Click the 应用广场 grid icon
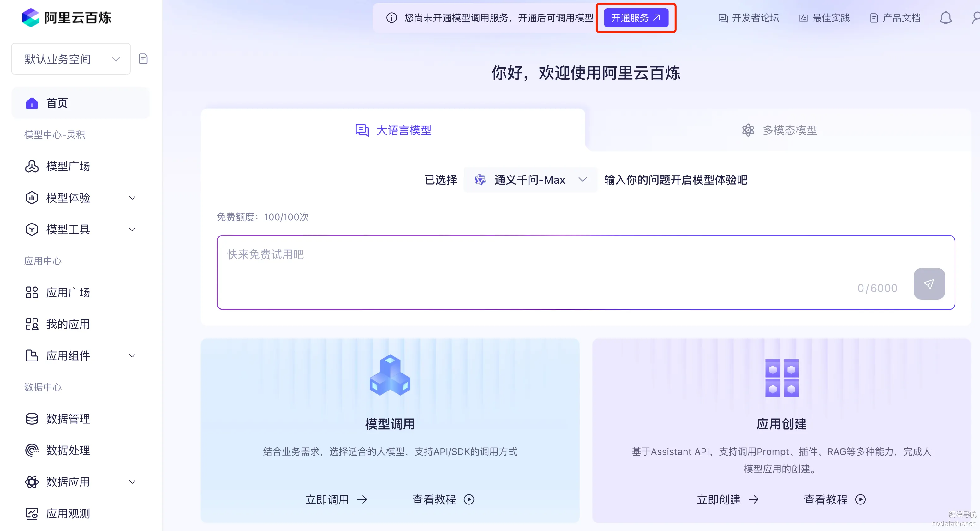This screenshot has width=980, height=531. tap(32, 293)
